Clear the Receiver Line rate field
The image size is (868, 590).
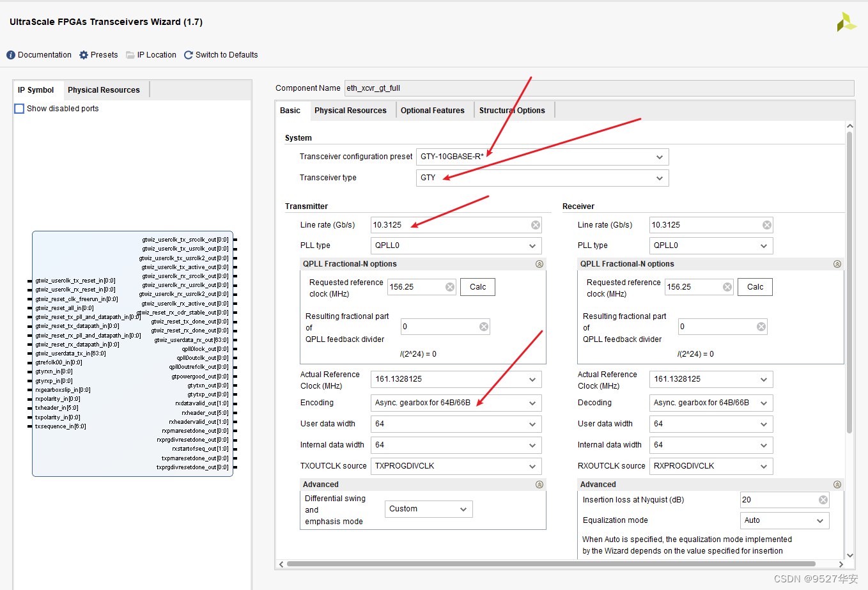pos(767,225)
